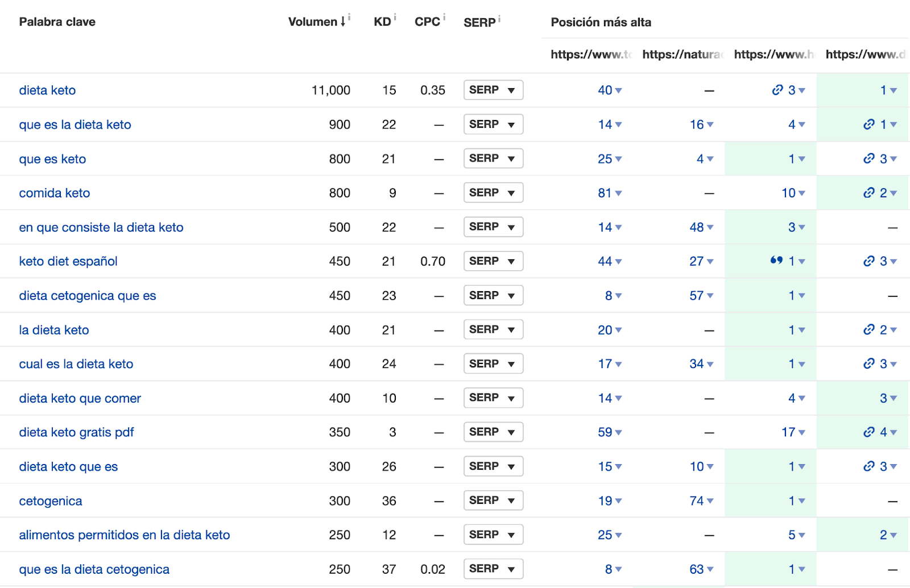The image size is (910, 588).
Task: Click link icon in dieta keto gratis pdf row
Action: coord(868,432)
